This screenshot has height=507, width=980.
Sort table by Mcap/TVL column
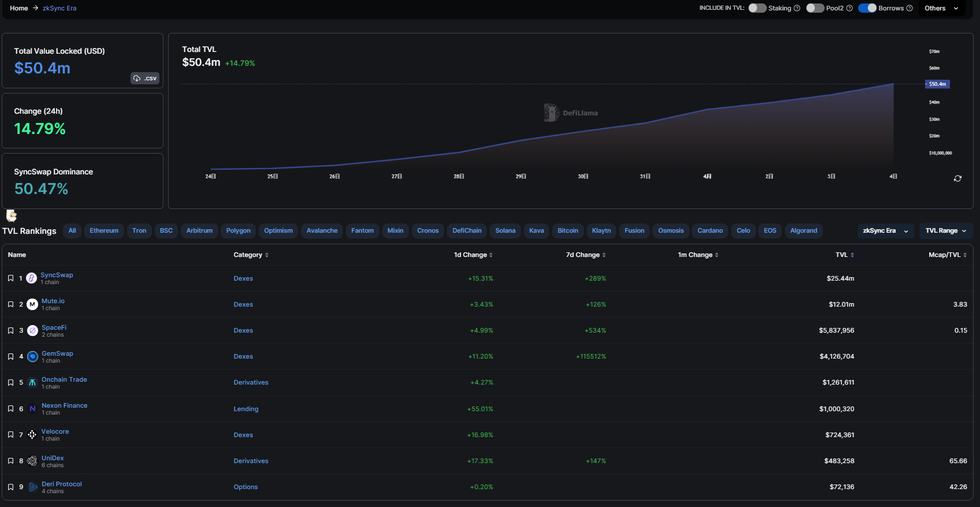948,255
